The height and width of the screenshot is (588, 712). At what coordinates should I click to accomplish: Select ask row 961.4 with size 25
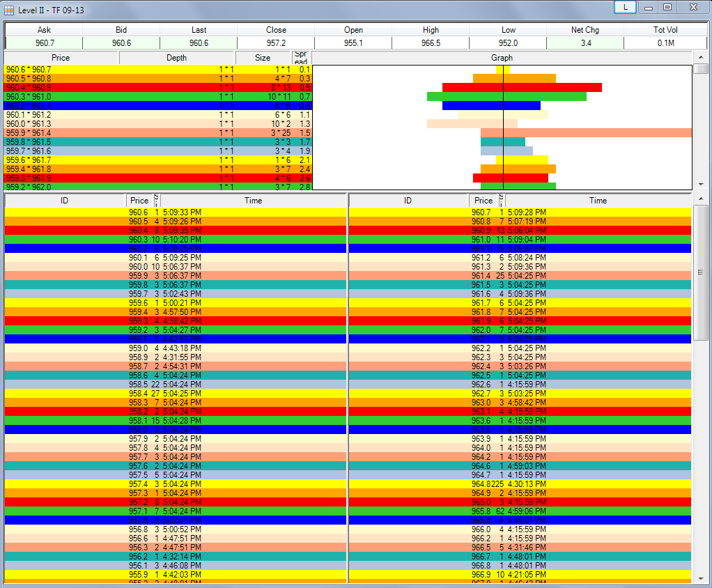(520, 276)
